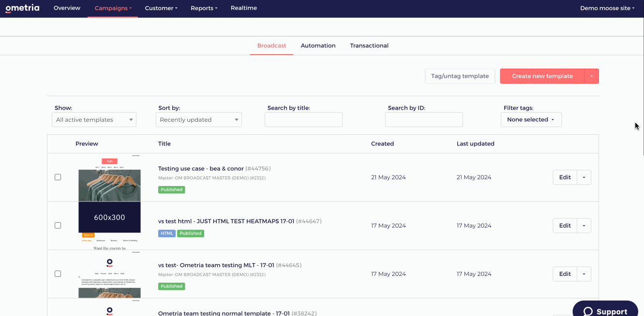Open the Show 'All active templates' dropdown
The height and width of the screenshot is (316, 644).
[x=94, y=120]
